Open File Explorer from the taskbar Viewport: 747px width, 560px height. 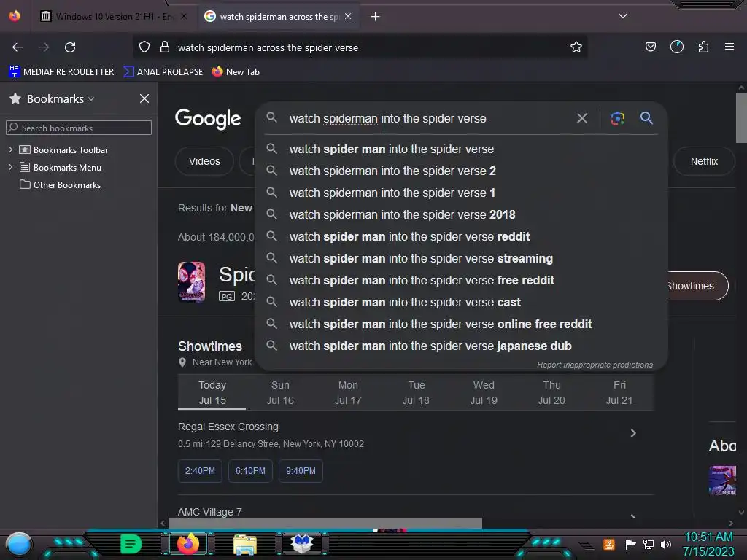pos(245,544)
